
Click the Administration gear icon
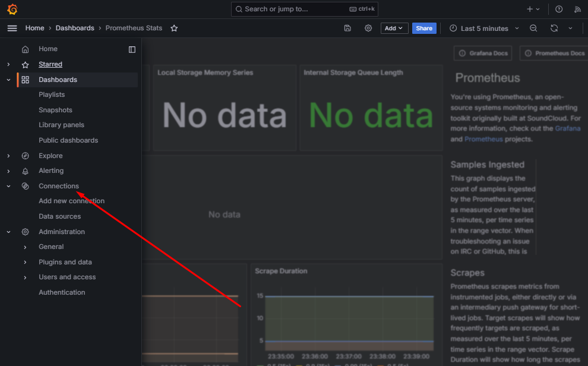point(25,232)
